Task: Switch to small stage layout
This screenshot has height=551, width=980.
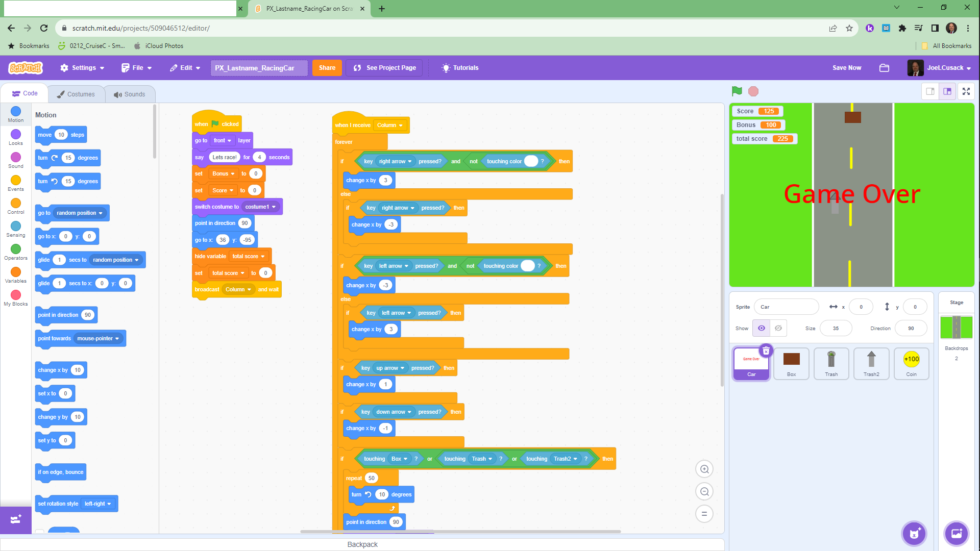Action: 930,91
